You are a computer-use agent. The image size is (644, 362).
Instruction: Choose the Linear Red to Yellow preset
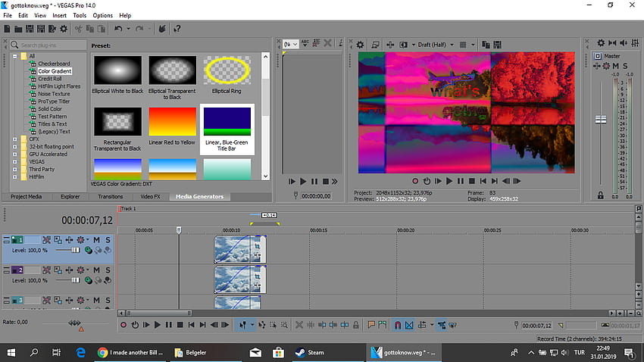172,121
